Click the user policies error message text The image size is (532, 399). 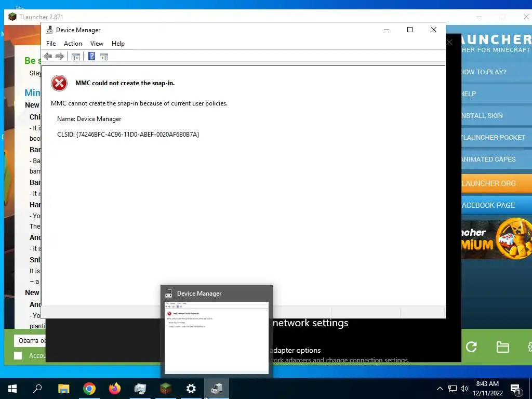pos(139,103)
